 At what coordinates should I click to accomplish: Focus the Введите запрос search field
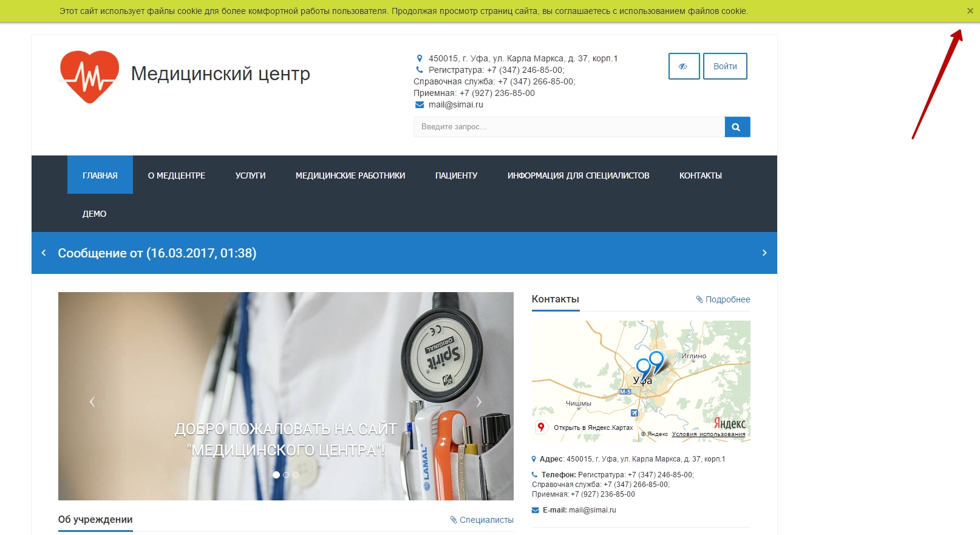568,127
